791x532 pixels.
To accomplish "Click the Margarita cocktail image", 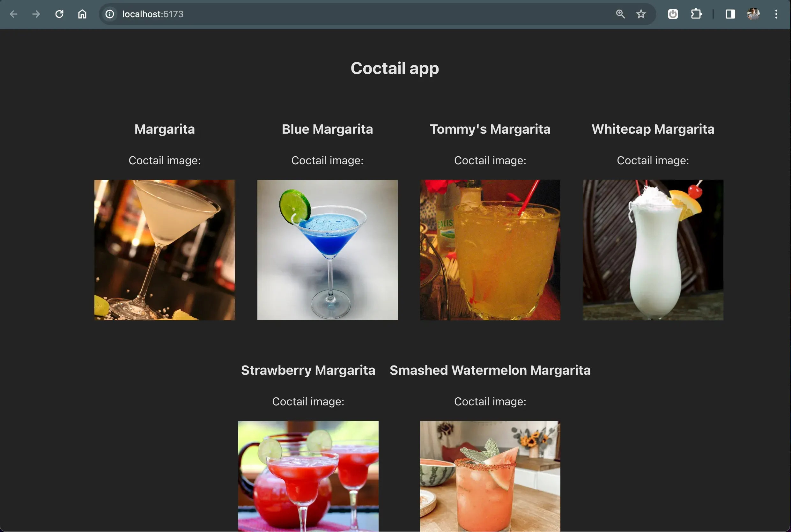I will pyautogui.click(x=165, y=250).
